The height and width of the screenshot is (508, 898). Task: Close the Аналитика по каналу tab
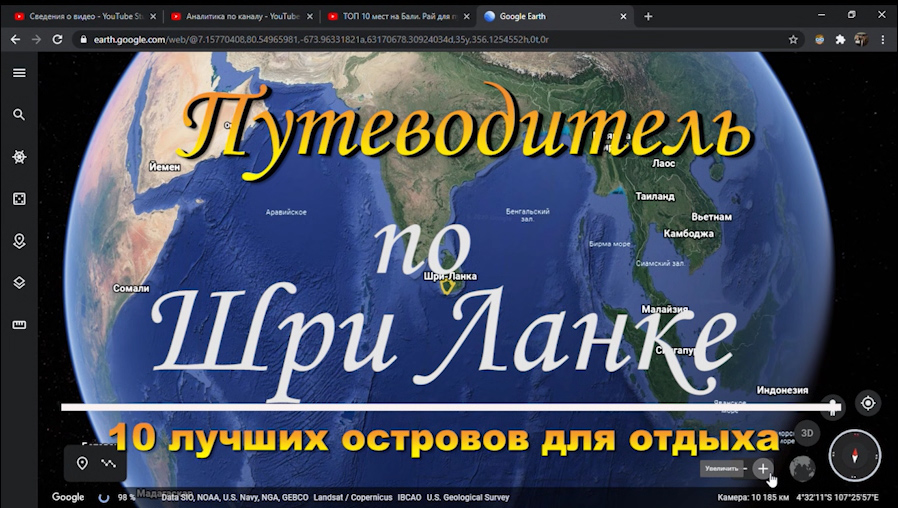tap(310, 17)
